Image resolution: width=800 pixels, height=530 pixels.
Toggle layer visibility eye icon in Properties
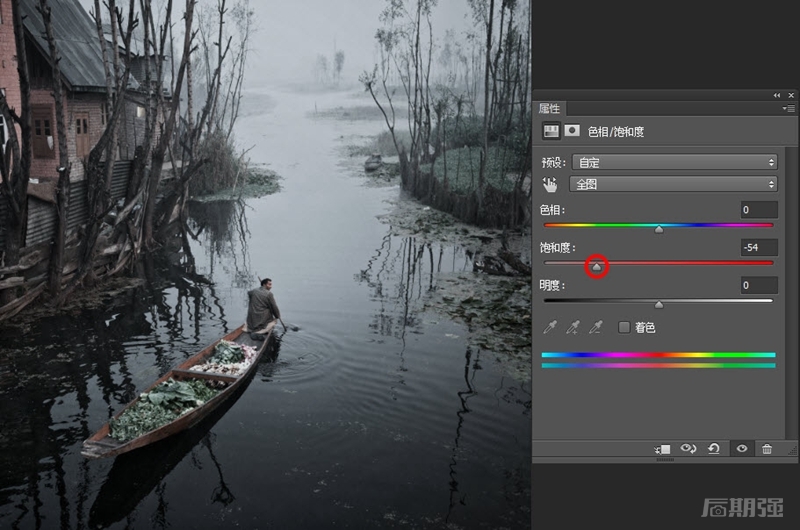(x=742, y=448)
